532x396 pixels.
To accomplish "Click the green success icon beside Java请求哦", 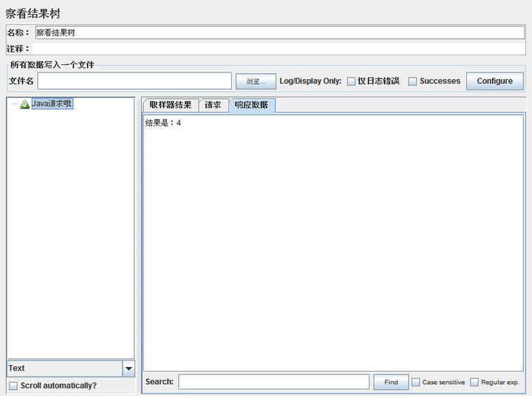I will click(24, 104).
